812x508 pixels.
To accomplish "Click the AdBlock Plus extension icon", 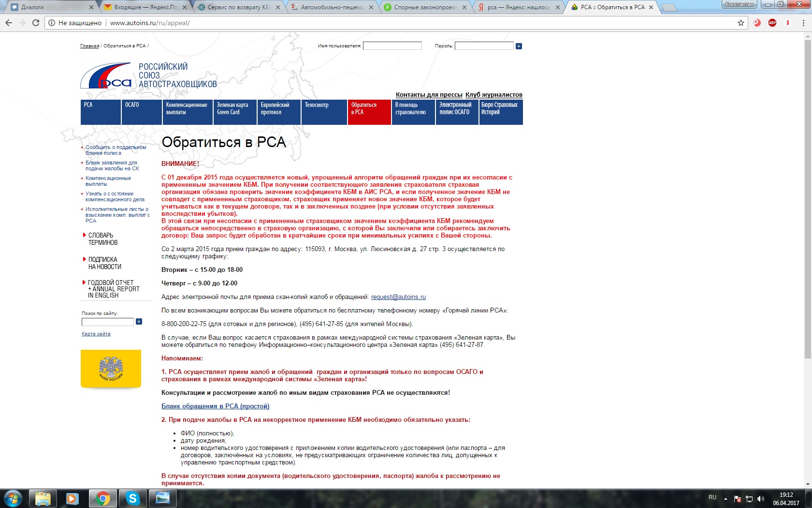I will 772,23.
